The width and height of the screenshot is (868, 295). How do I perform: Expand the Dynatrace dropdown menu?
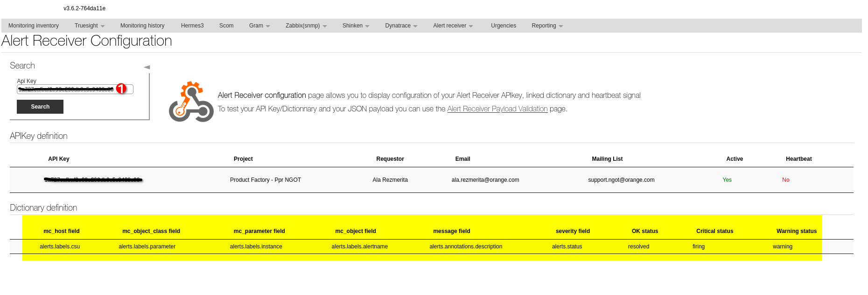pos(401,26)
